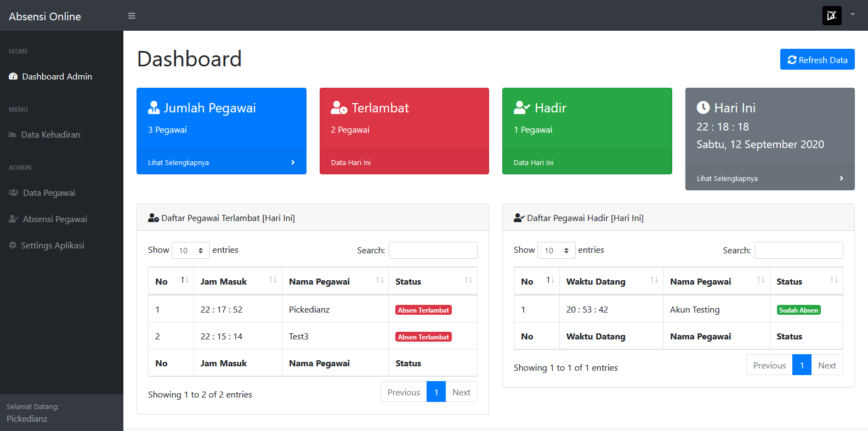This screenshot has width=868, height=431.
Task: Open the Data Kehadiran menu item
Action: point(50,135)
